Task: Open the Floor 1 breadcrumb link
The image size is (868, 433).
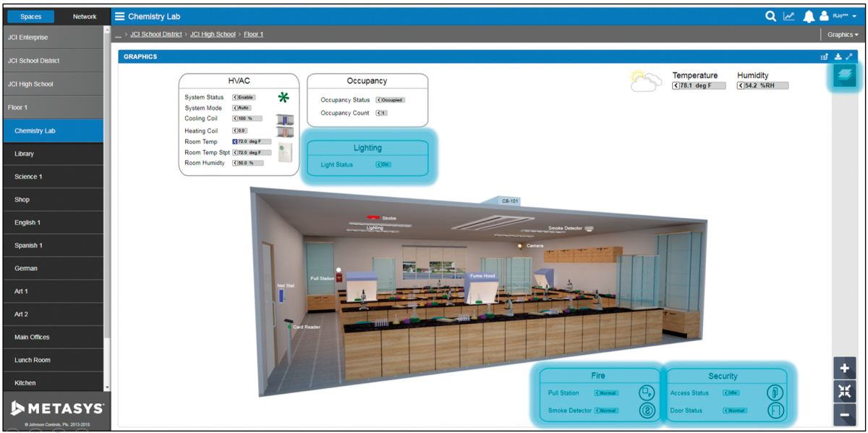Action: (253, 35)
